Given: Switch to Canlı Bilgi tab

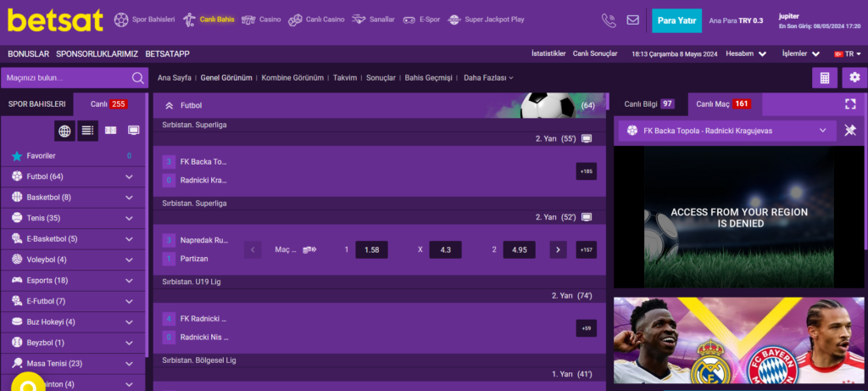Looking at the screenshot, I should 651,104.
